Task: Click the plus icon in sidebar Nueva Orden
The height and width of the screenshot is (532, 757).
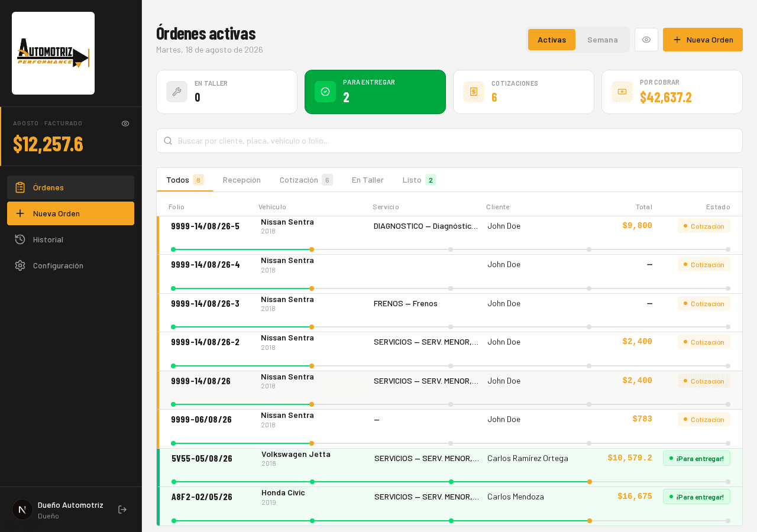Action: 20,213
